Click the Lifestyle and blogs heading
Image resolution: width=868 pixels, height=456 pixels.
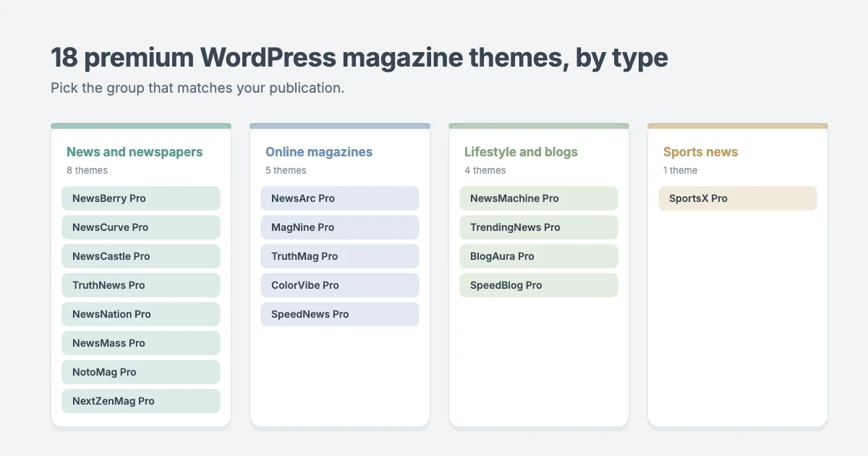521,152
